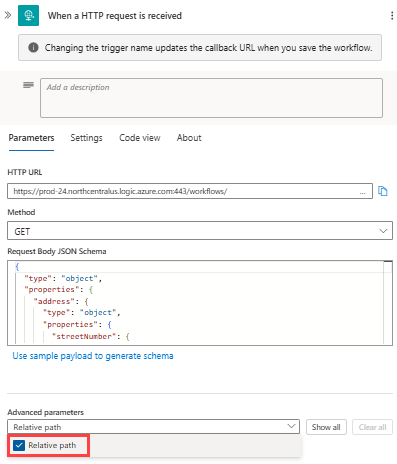This screenshot has width=397, height=464.
Task: Click into the Add a description box
Action: point(211,98)
